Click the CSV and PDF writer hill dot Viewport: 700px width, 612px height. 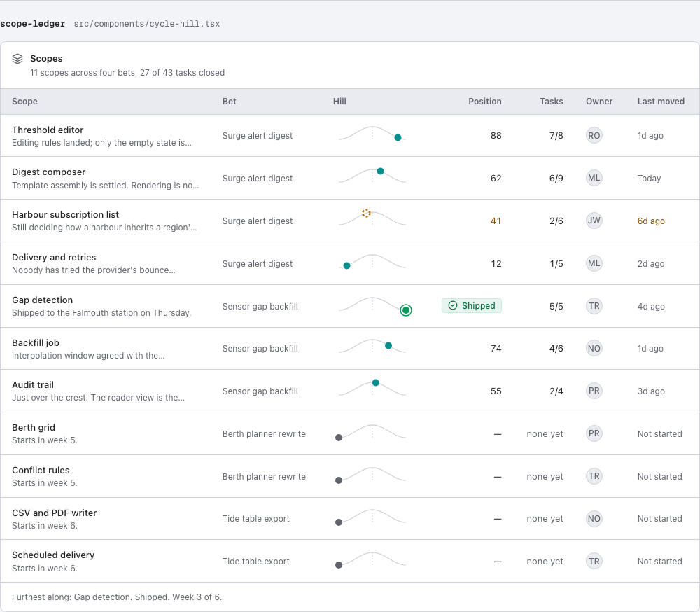(x=339, y=522)
